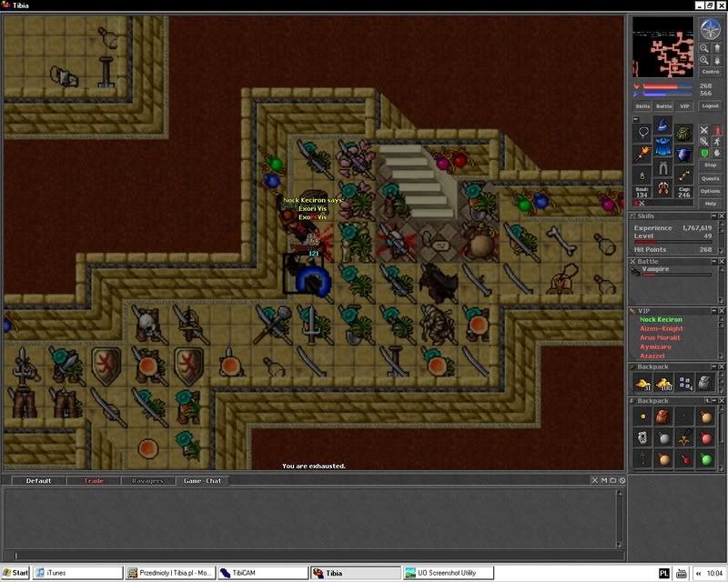The image size is (728, 582).
Task: Select the 100 gold coins stack
Action: pos(664,383)
